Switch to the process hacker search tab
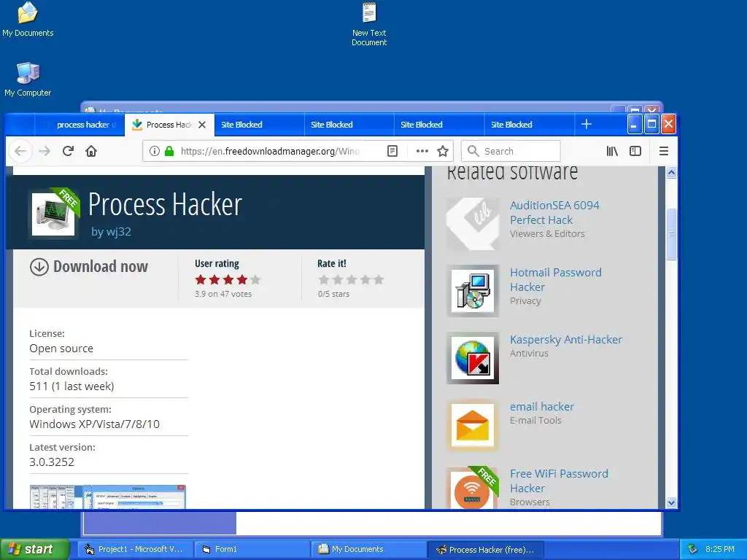The height and width of the screenshot is (560, 747). [x=79, y=125]
